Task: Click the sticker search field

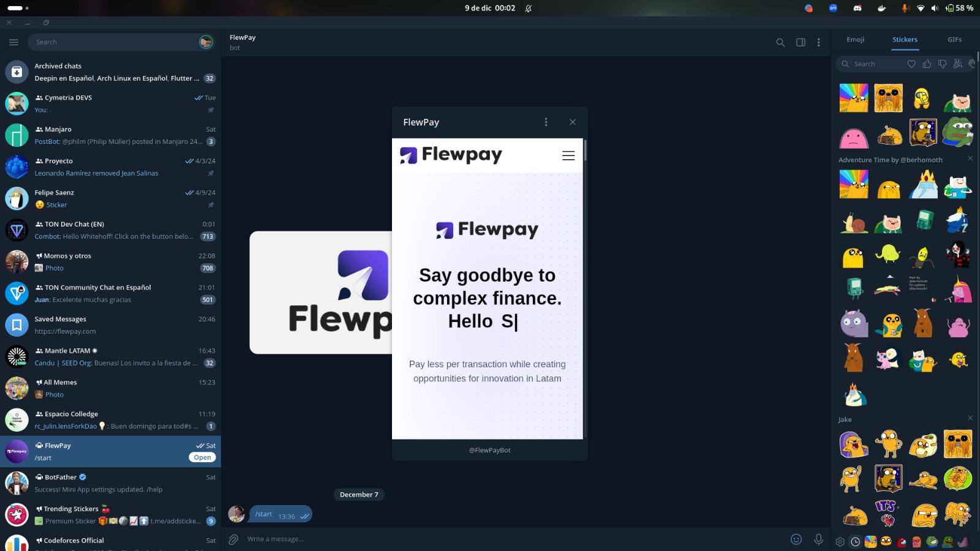Action: coord(873,64)
